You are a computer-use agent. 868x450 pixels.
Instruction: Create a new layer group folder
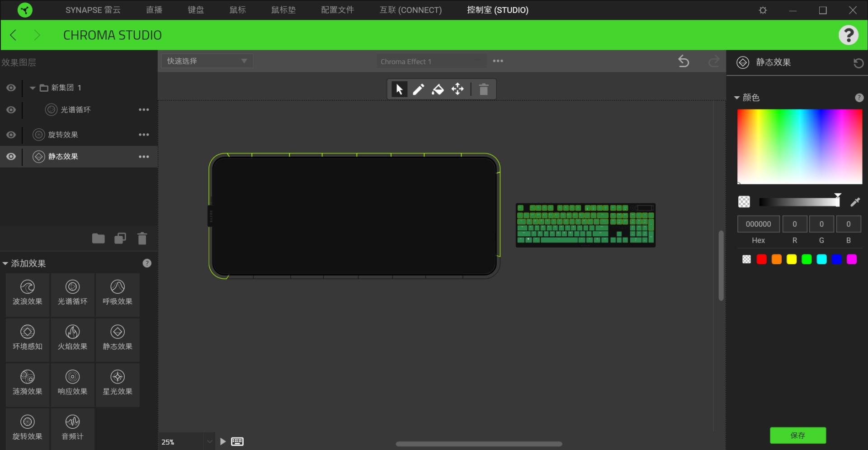tap(99, 238)
